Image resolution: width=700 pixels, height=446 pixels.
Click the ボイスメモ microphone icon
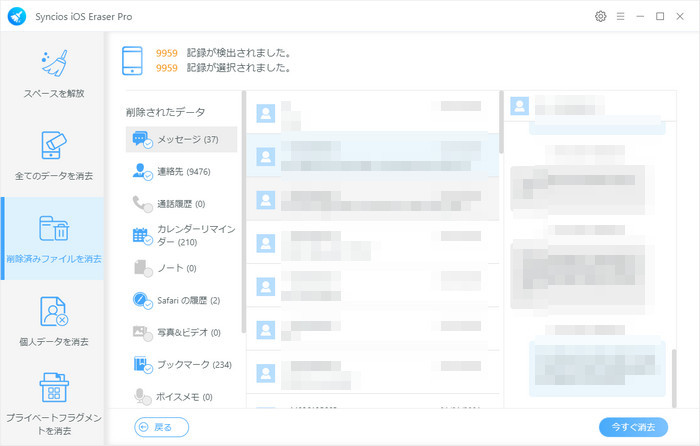coord(142,397)
